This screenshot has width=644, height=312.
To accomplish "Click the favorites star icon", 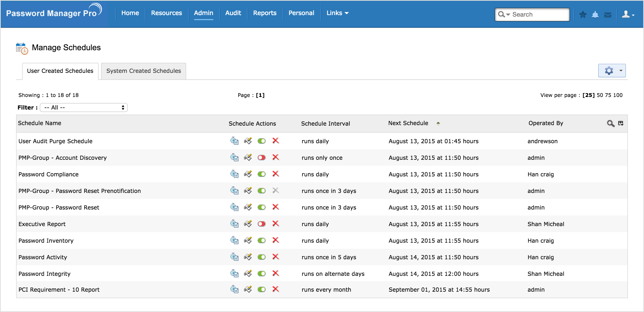I will coord(583,15).
